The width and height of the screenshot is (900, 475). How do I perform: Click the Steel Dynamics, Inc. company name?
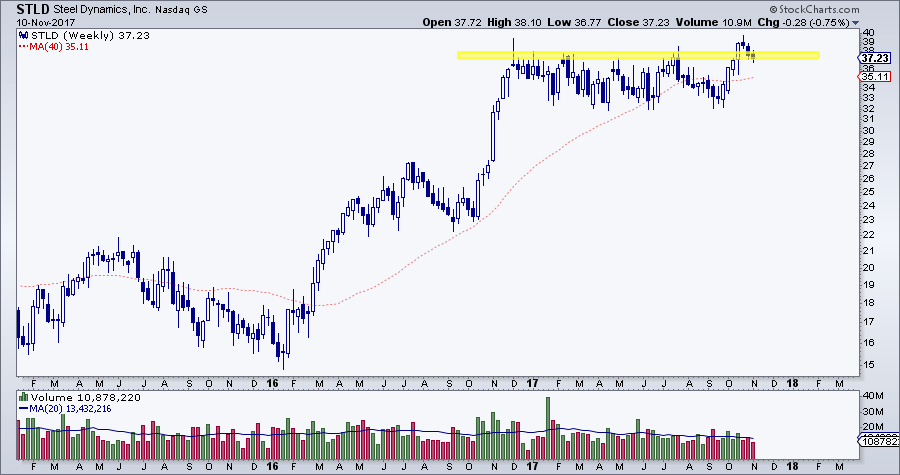tap(104, 10)
